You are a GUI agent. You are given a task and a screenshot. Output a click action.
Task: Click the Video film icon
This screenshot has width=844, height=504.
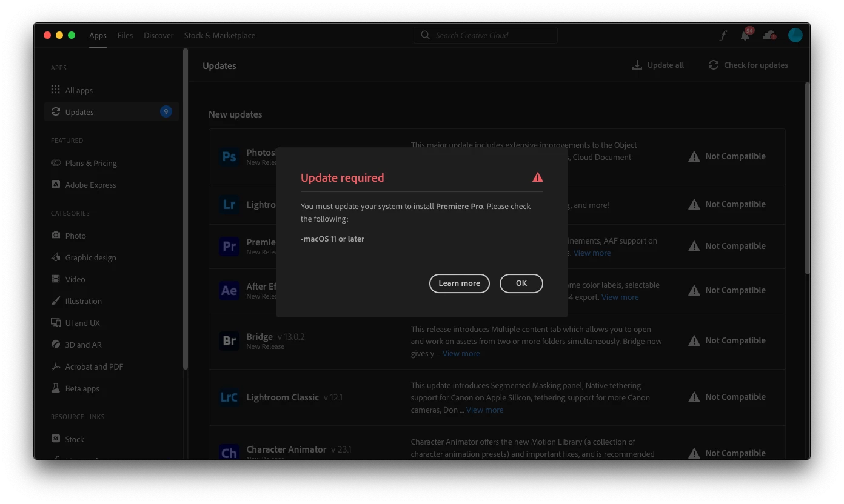point(56,279)
